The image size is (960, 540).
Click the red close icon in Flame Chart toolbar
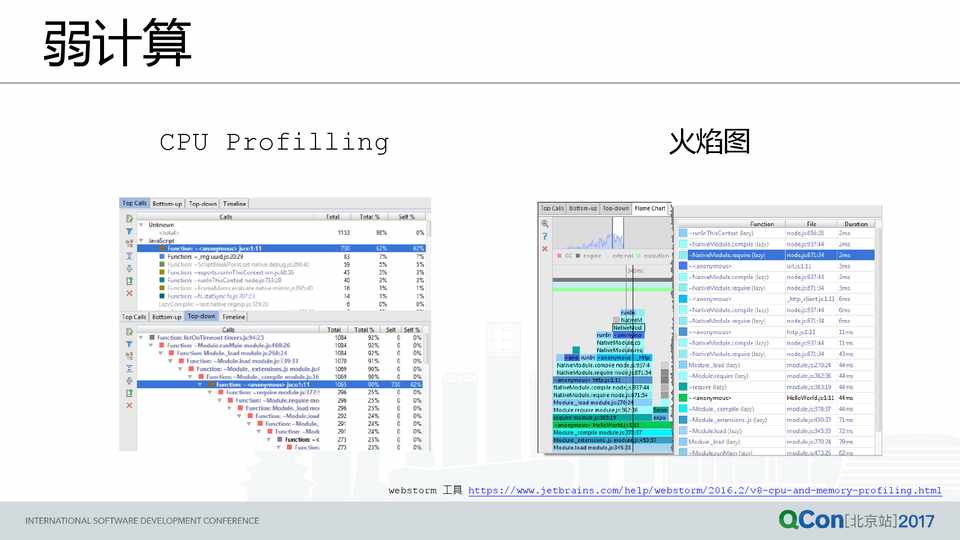tap(545, 248)
